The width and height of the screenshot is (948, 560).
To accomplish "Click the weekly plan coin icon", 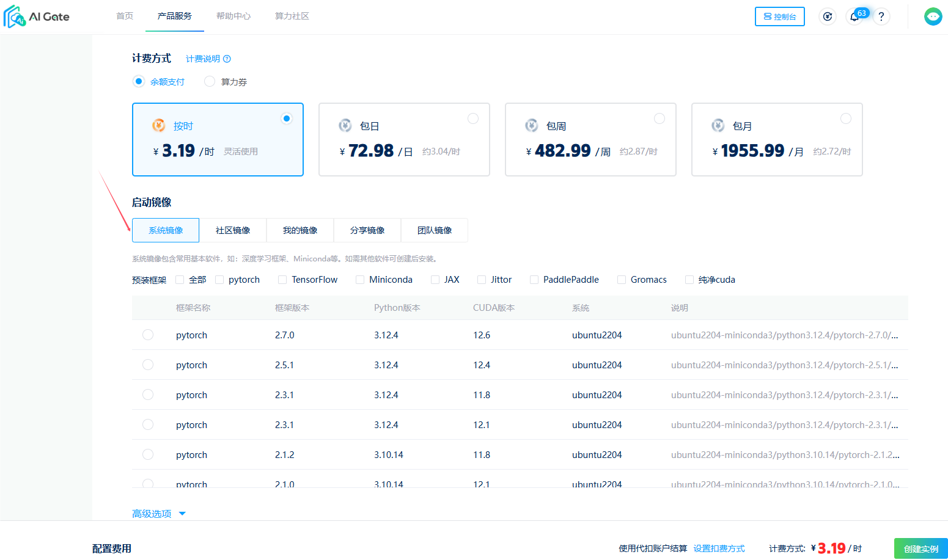I will point(532,125).
